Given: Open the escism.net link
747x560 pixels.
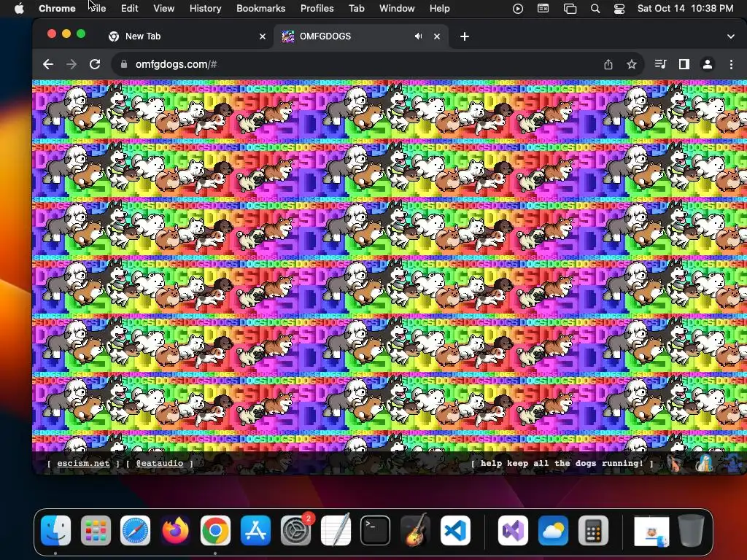Looking at the screenshot, I should click(83, 463).
